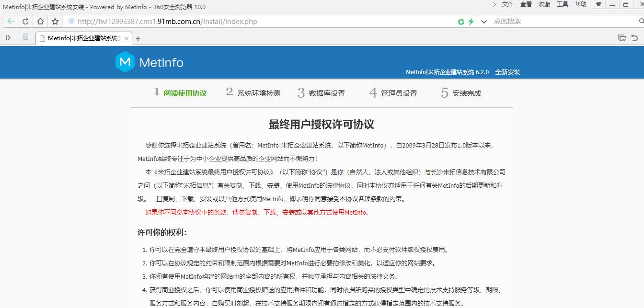
Task: Open the 文件 menu
Action: coord(508,4)
